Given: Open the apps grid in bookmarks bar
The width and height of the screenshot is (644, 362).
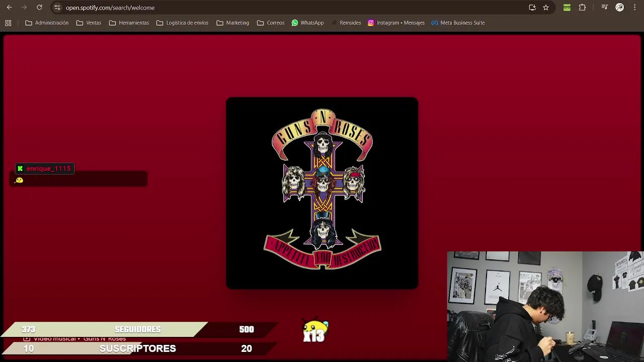Looking at the screenshot, I should coord(8,23).
